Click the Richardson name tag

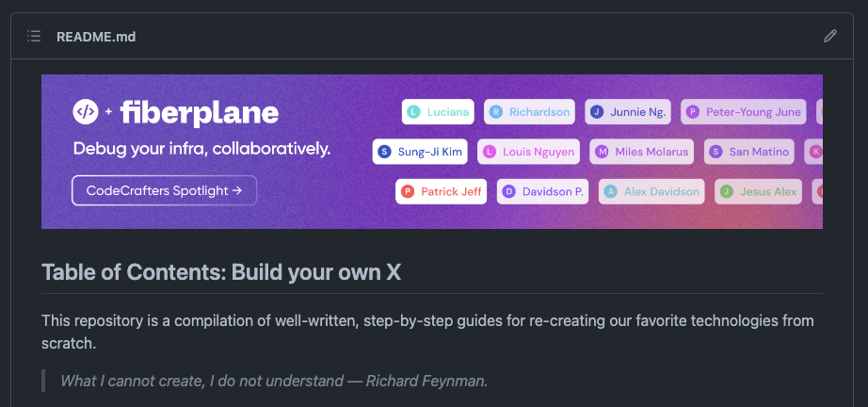click(529, 112)
